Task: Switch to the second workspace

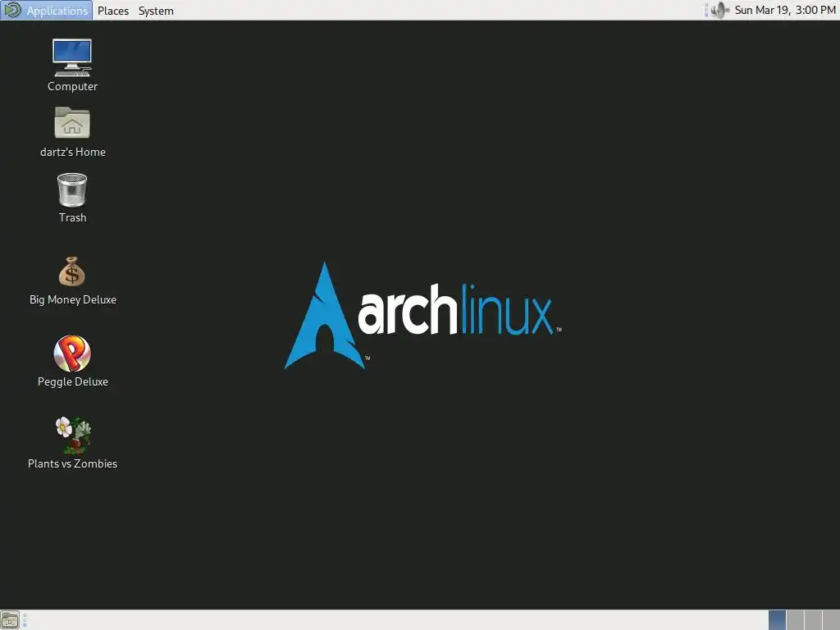Action: pos(795,620)
